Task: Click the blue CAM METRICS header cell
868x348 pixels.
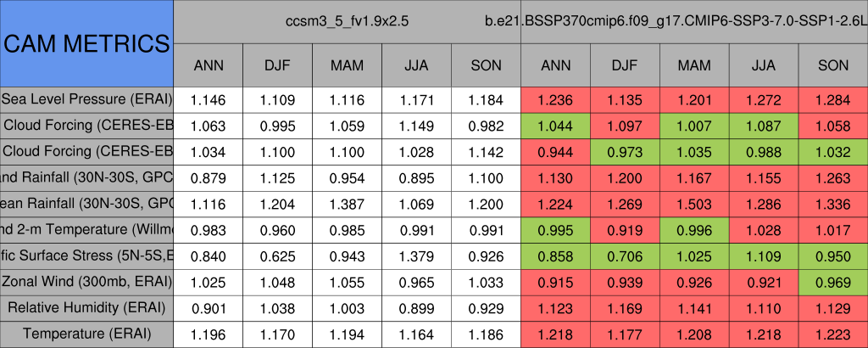Action: tap(86, 42)
